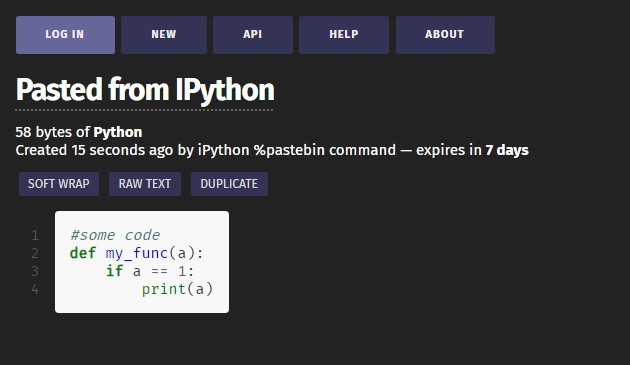Click the if a == 1: line
The image size is (630, 365).
pos(150,271)
